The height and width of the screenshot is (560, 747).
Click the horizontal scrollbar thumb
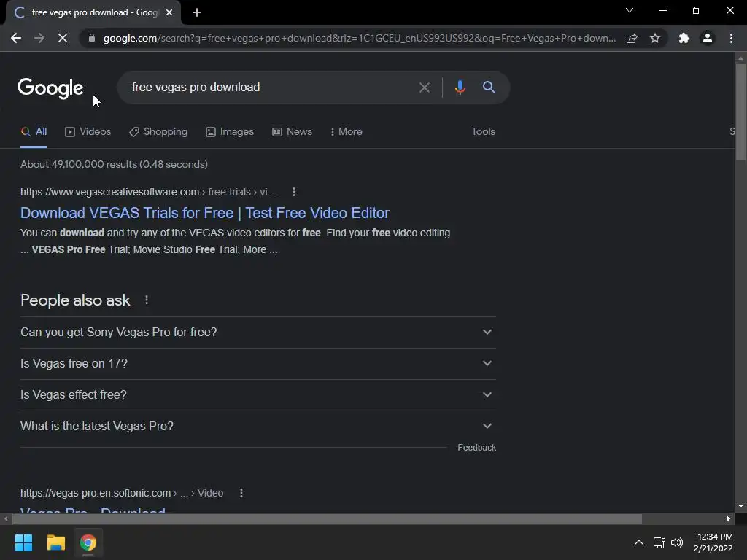[x=327, y=518]
